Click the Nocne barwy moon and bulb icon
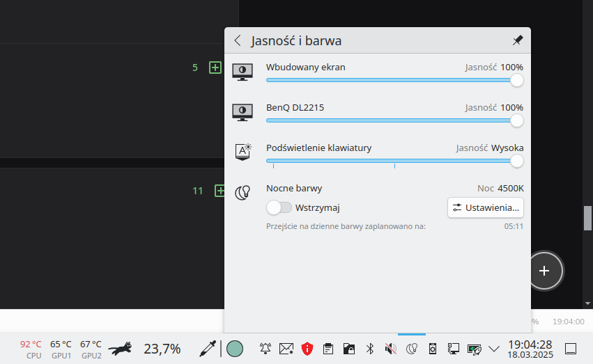 tap(242, 193)
